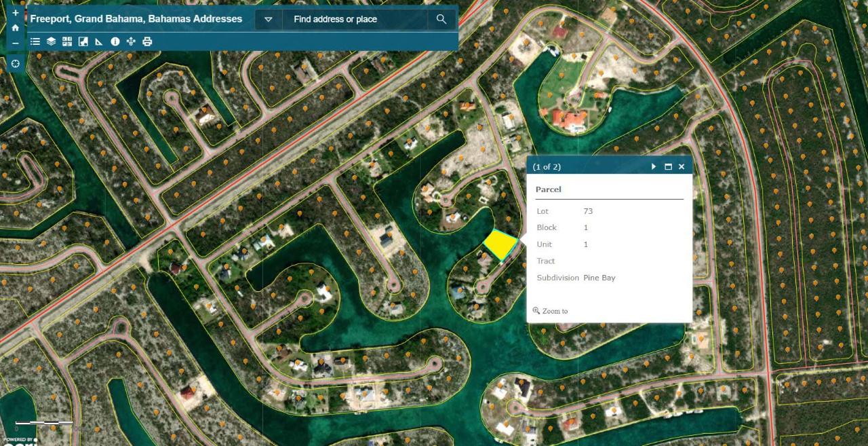This screenshot has height=446, width=868.
Task: Open the search source dropdown arrow
Action: point(269,19)
